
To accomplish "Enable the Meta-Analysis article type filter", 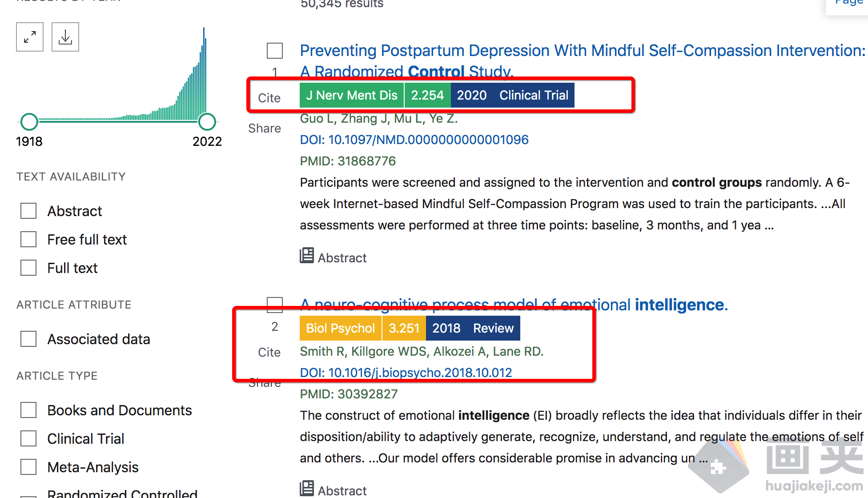I will click(x=28, y=467).
